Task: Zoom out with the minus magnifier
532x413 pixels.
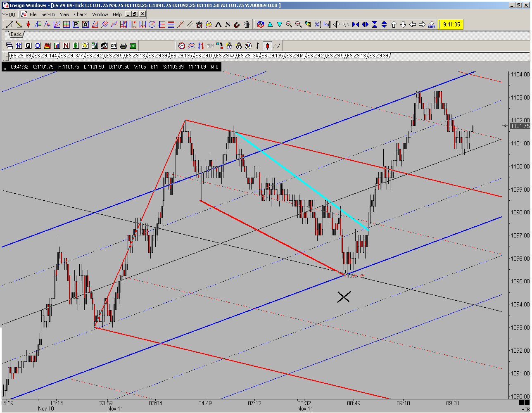Action: coord(298,24)
